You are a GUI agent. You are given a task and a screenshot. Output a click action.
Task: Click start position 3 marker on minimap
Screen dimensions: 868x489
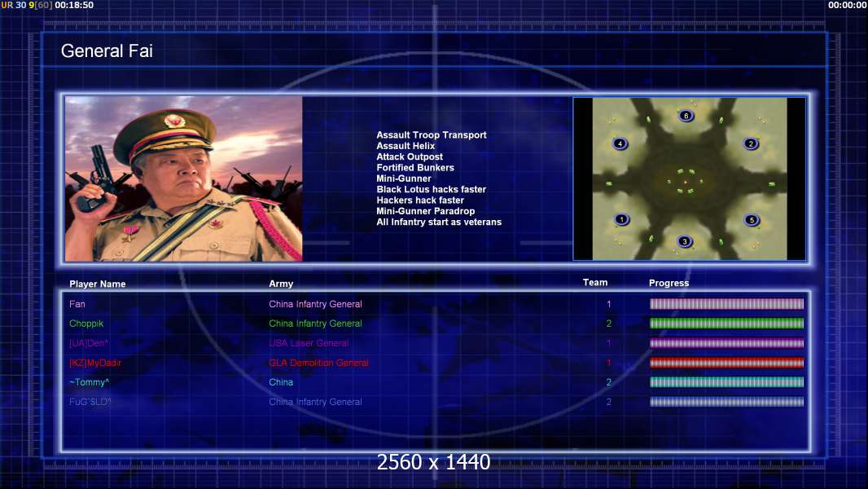click(685, 241)
